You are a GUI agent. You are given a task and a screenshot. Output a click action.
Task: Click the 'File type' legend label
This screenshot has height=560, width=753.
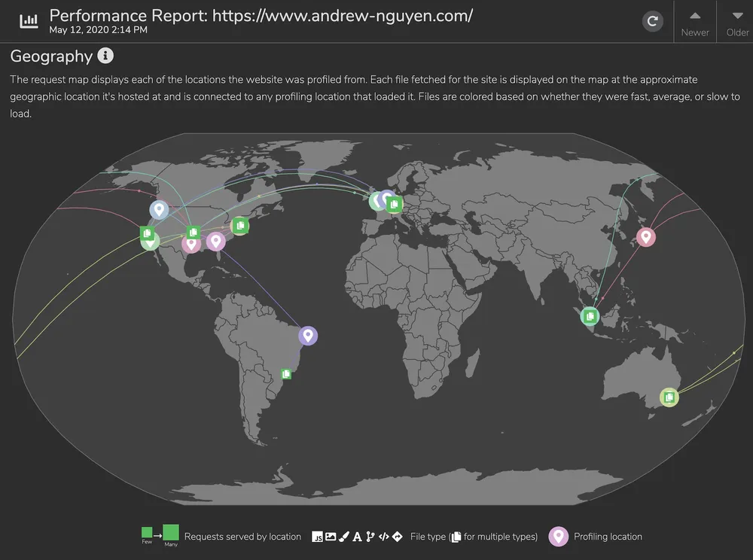[x=428, y=537]
